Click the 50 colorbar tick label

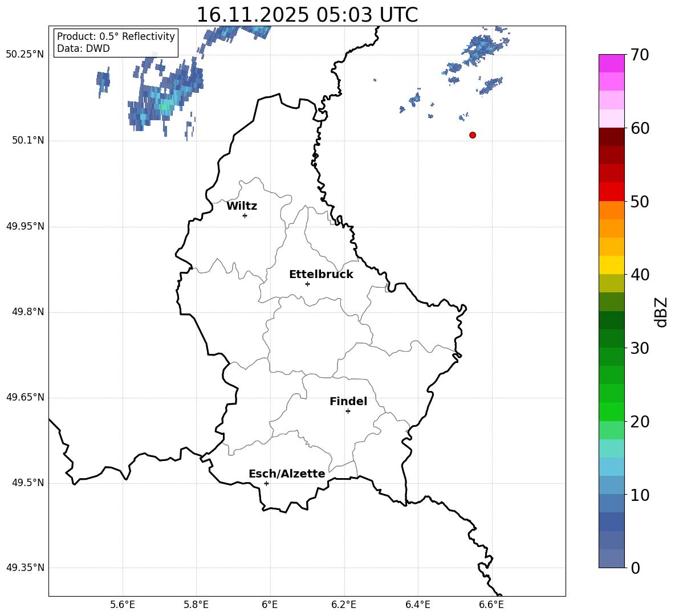click(640, 202)
